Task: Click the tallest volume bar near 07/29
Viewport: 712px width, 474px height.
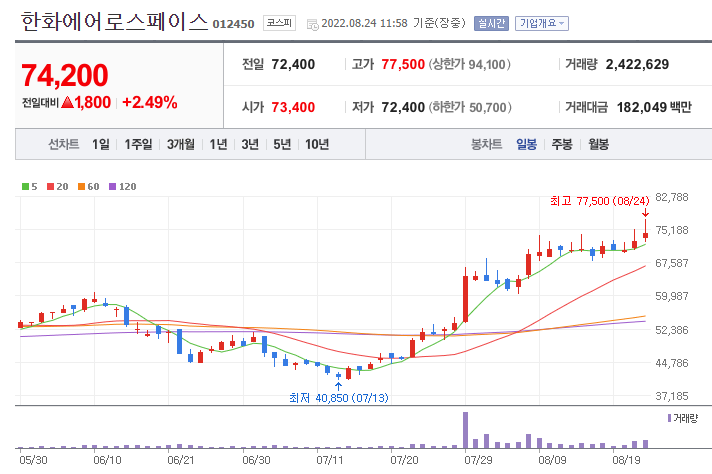Action: pyautogui.click(x=465, y=430)
